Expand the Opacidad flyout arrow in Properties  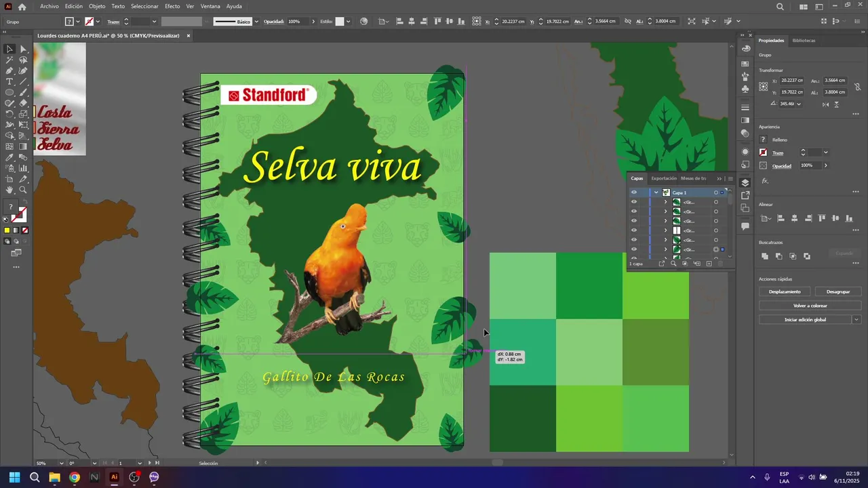[x=825, y=165]
